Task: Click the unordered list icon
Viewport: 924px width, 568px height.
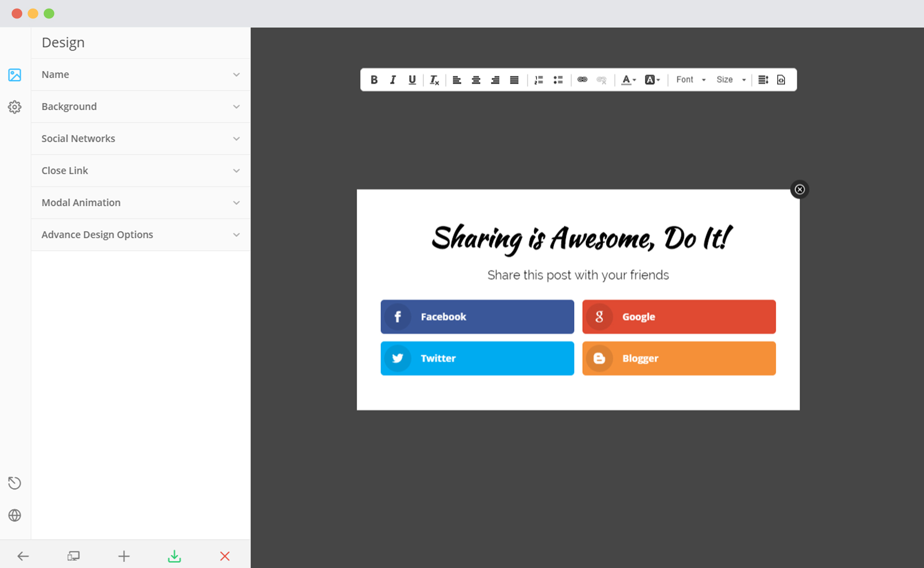Action: click(558, 79)
